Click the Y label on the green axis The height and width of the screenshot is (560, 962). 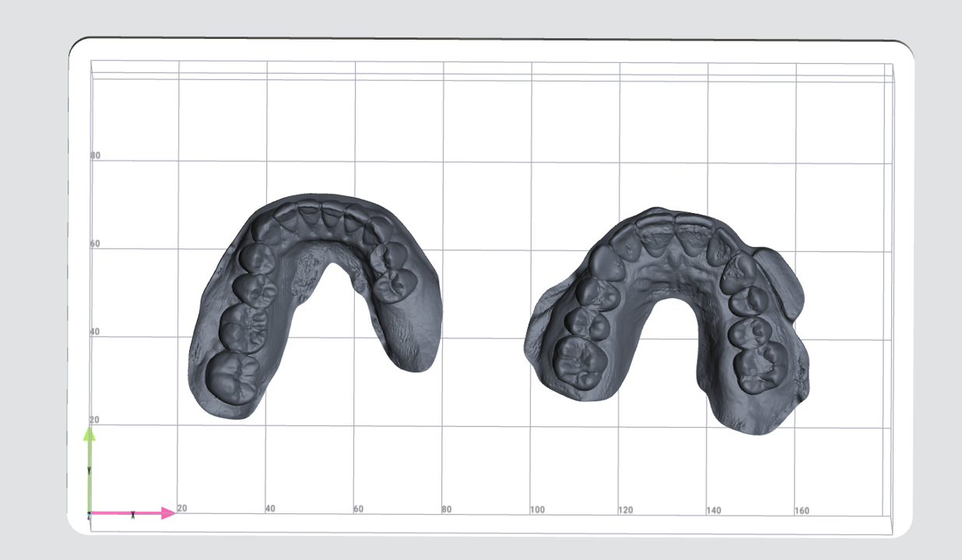point(90,471)
